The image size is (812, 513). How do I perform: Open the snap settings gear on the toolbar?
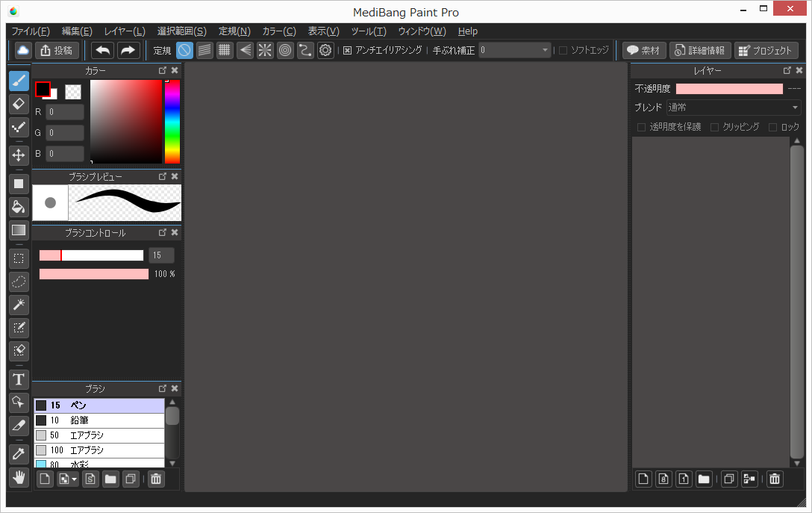(x=325, y=50)
